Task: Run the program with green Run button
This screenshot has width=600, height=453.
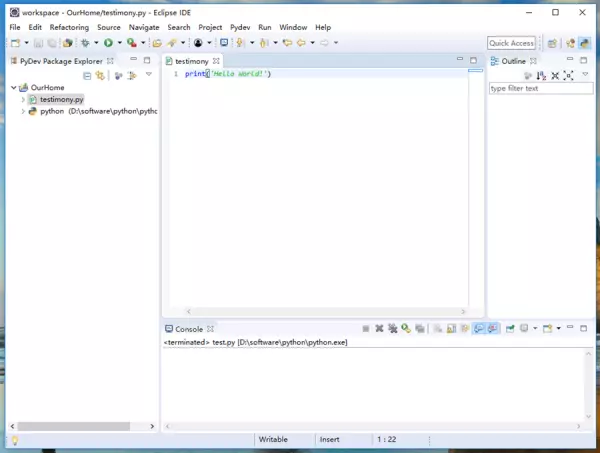Action: 108,43
